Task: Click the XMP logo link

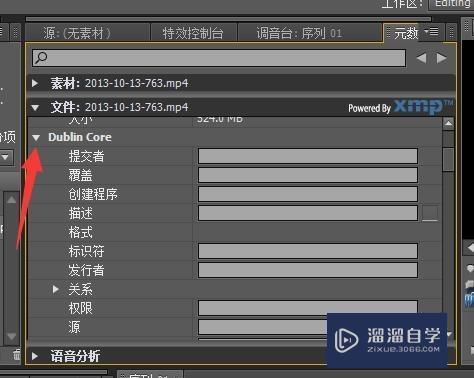Action: click(423, 107)
